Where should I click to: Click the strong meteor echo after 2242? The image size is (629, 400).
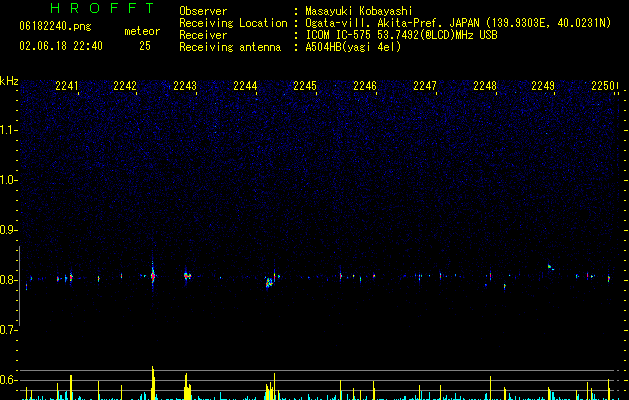tap(152, 275)
